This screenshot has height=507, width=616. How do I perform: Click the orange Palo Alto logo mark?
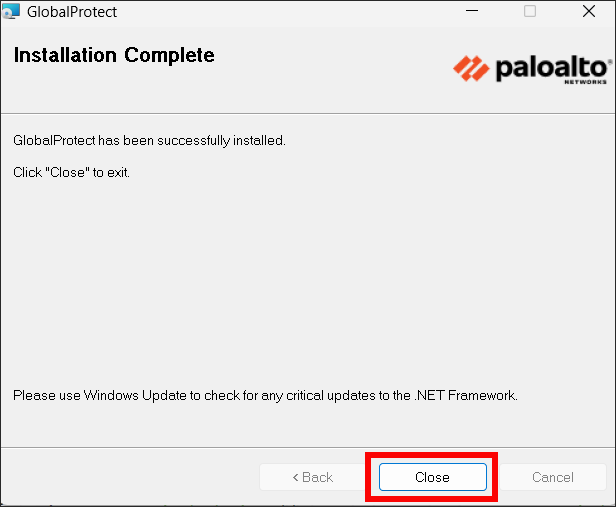470,68
